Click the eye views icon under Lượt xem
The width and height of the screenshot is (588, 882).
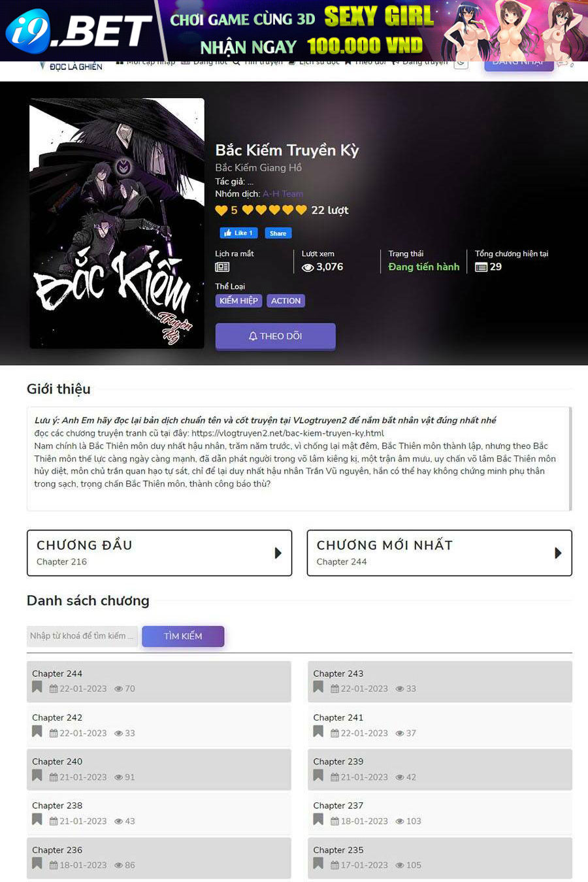308,267
